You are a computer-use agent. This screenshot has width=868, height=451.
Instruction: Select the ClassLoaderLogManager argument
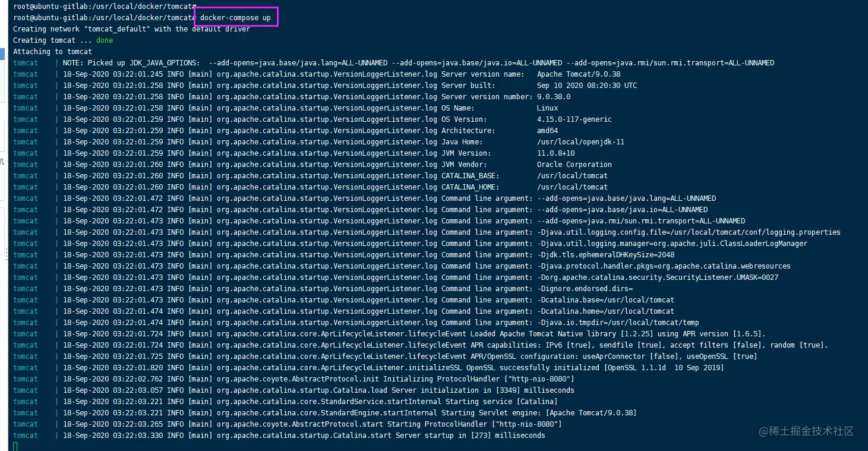click(x=672, y=244)
